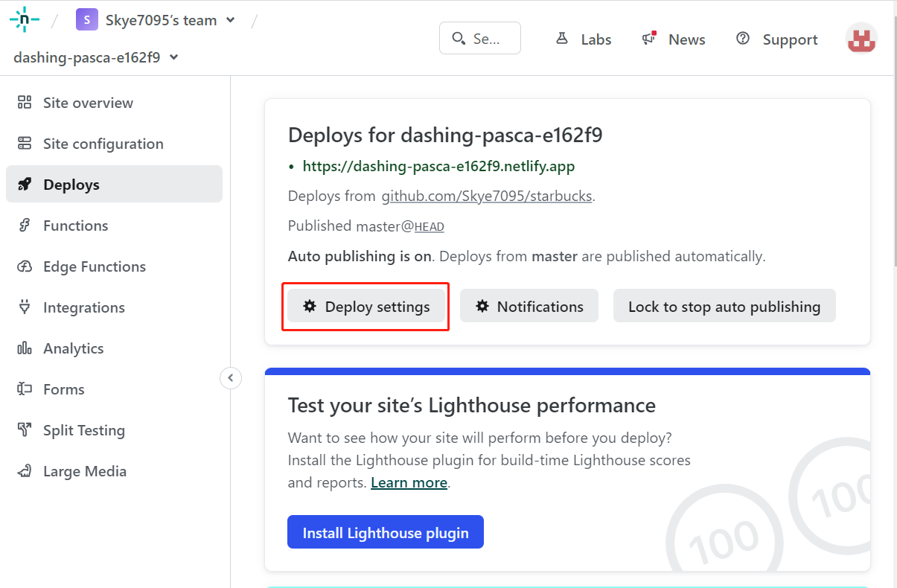This screenshot has width=897, height=588.
Task: Click the Site overview grid icon
Action: click(x=25, y=103)
